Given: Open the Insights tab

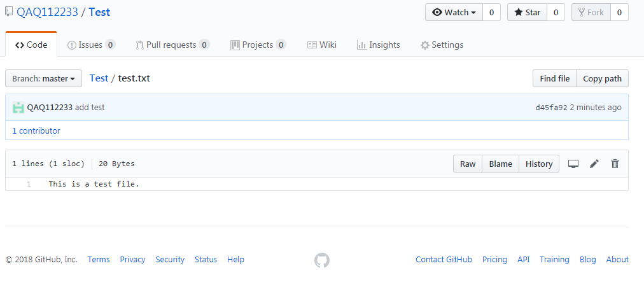Looking at the screenshot, I should click(379, 45).
